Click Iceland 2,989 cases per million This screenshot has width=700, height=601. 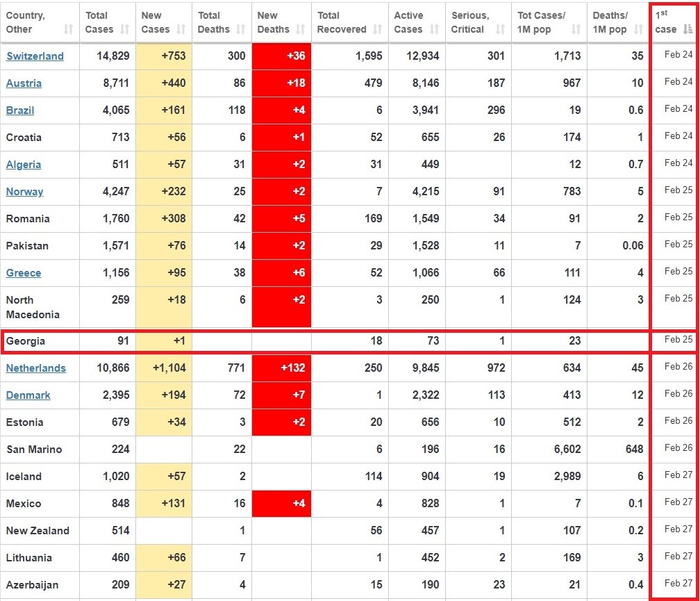pyautogui.click(x=567, y=477)
